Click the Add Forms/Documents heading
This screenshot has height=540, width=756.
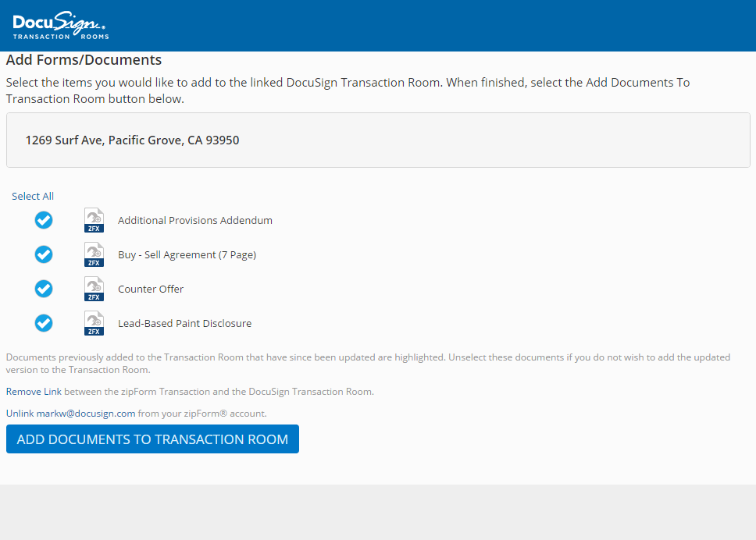coord(84,59)
